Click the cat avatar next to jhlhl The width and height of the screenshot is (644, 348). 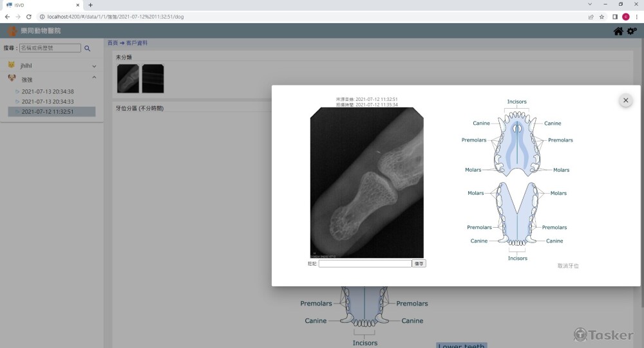click(12, 66)
